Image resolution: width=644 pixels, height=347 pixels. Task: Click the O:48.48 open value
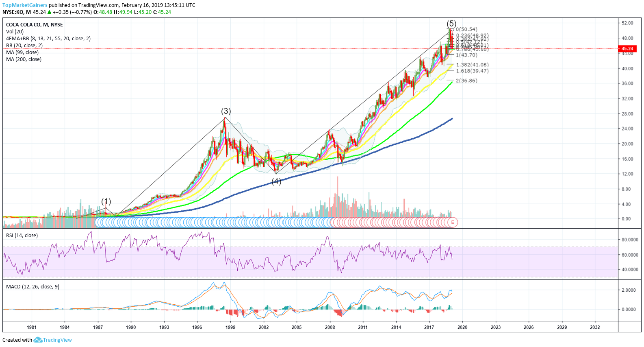pyautogui.click(x=103, y=12)
